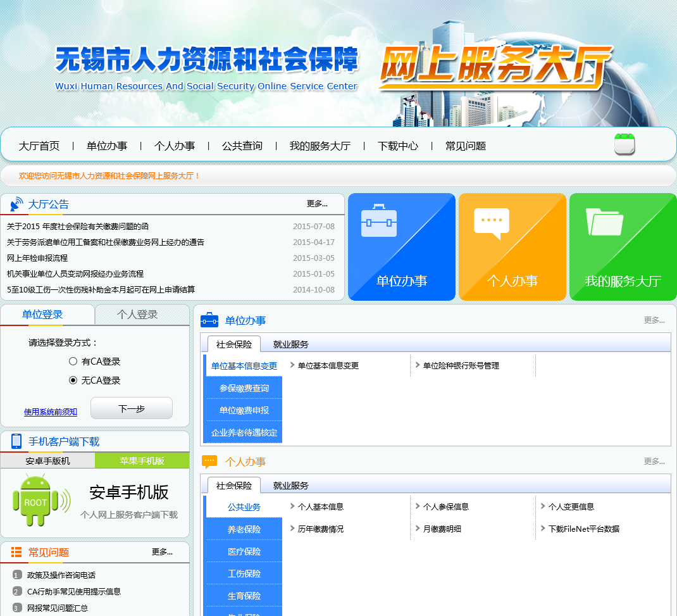Select 单位基本信息变更 in the blue side menu

coord(244,366)
